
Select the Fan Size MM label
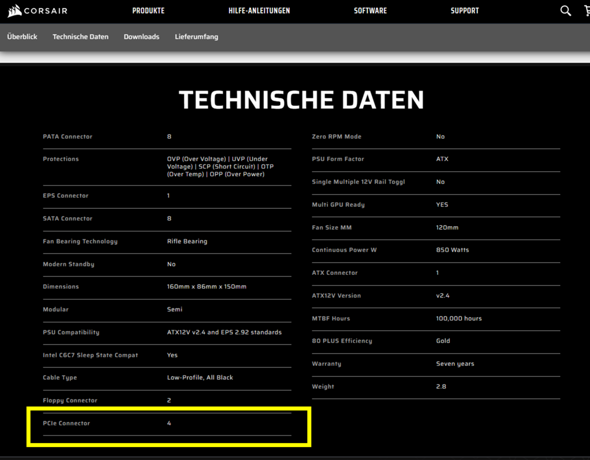331,228
